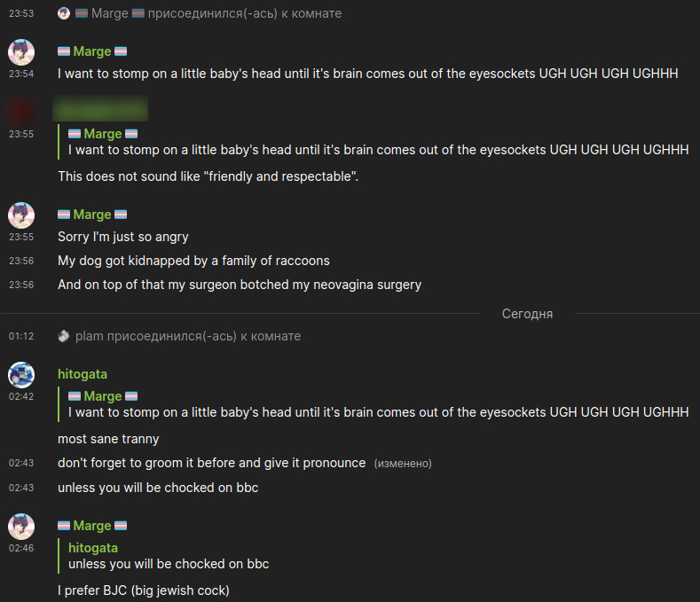Click the small Marge avatar in join notice
The width and height of the screenshot is (700, 602).
[x=64, y=13]
